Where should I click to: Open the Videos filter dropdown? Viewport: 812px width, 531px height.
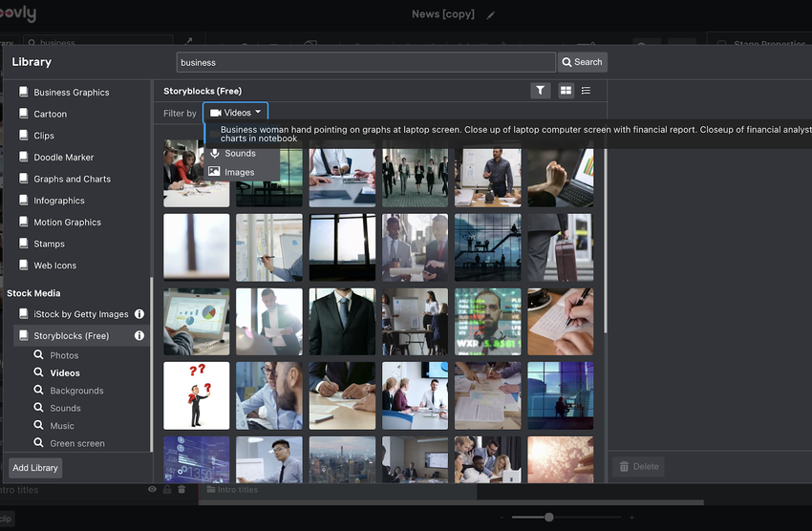236,113
